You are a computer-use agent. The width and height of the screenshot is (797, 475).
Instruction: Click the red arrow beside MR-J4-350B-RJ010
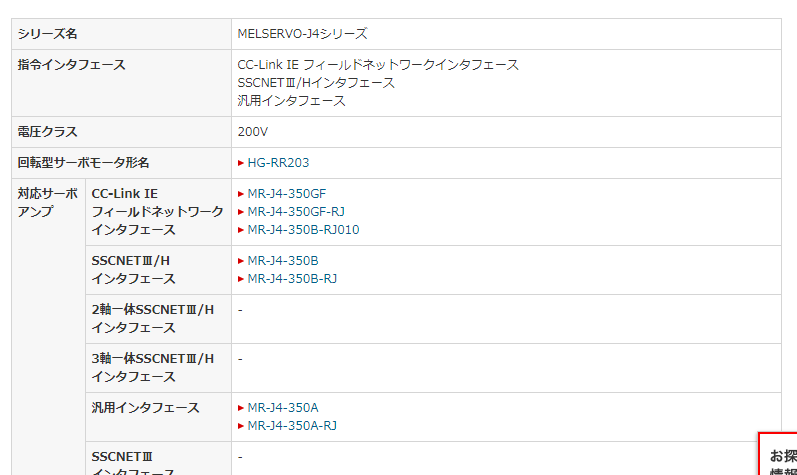(x=241, y=230)
